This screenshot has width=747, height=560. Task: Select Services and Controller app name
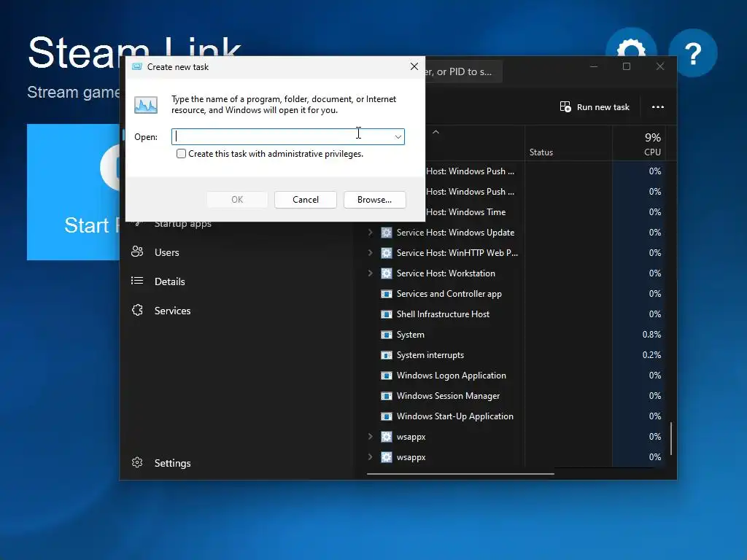pyautogui.click(x=449, y=294)
